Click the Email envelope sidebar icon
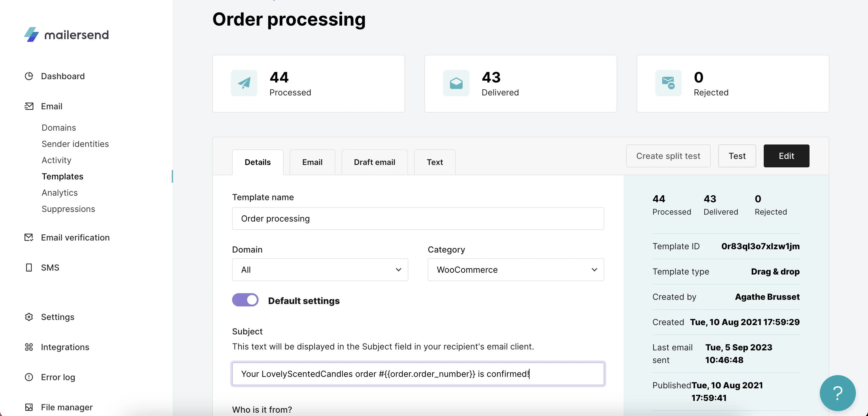 pos(29,106)
